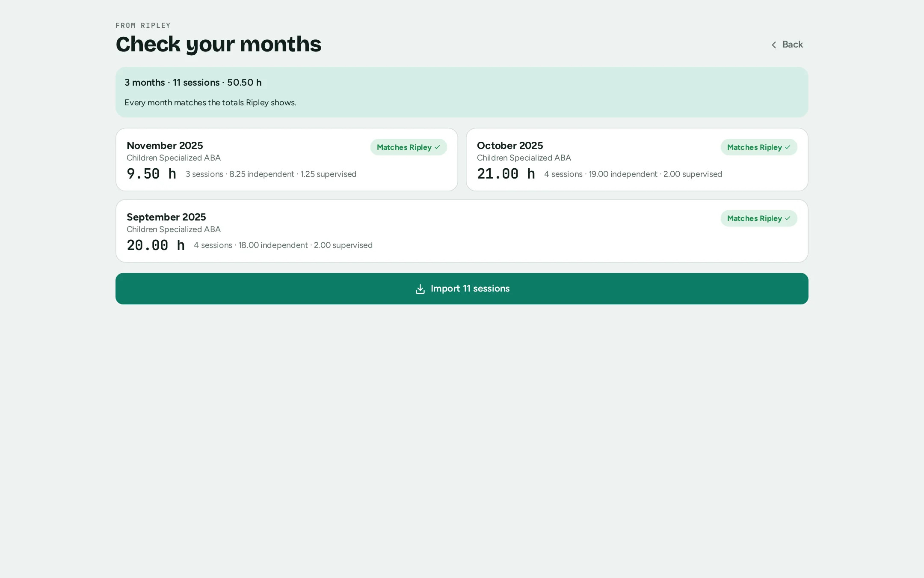Screen dimensions: 924x578
Task: Click checkmark in October Matches Ripley badge
Action: [788, 147]
